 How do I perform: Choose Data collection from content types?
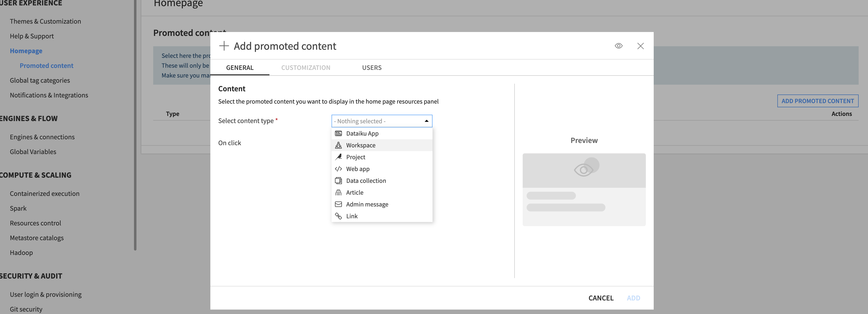coord(366,181)
